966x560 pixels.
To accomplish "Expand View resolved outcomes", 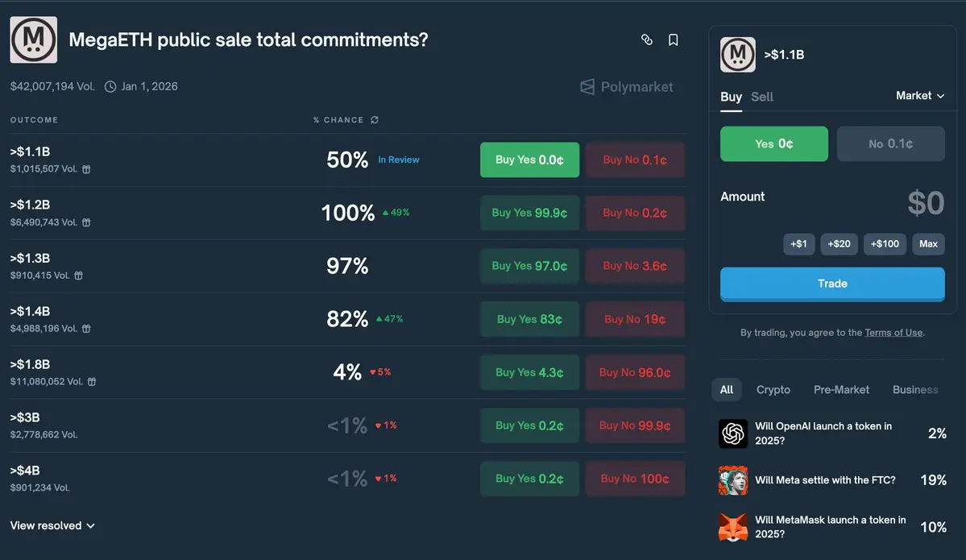I will (52, 525).
